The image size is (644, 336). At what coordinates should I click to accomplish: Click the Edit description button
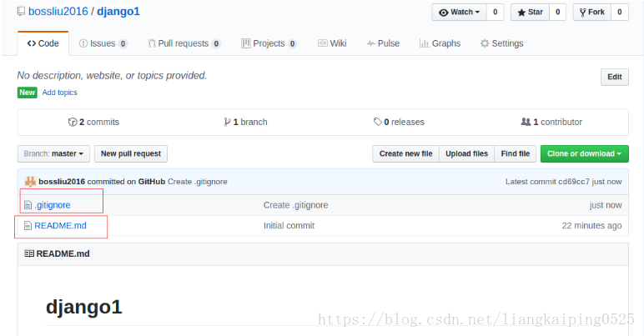pyautogui.click(x=615, y=78)
